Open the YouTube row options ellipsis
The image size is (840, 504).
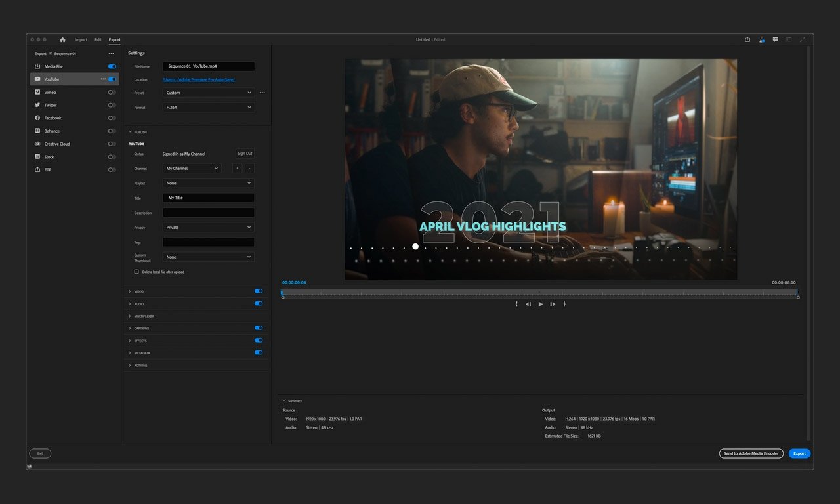[x=103, y=79]
